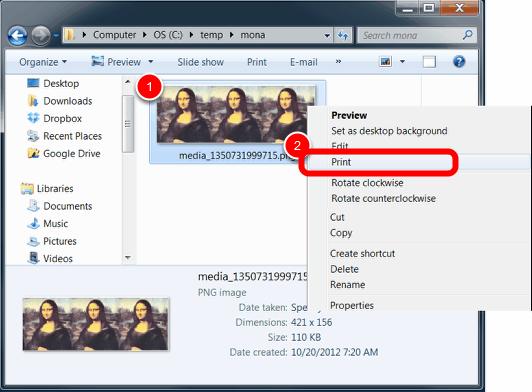Open the Documents library
The height and width of the screenshot is (392, 532).
click(x=60, y=206)
